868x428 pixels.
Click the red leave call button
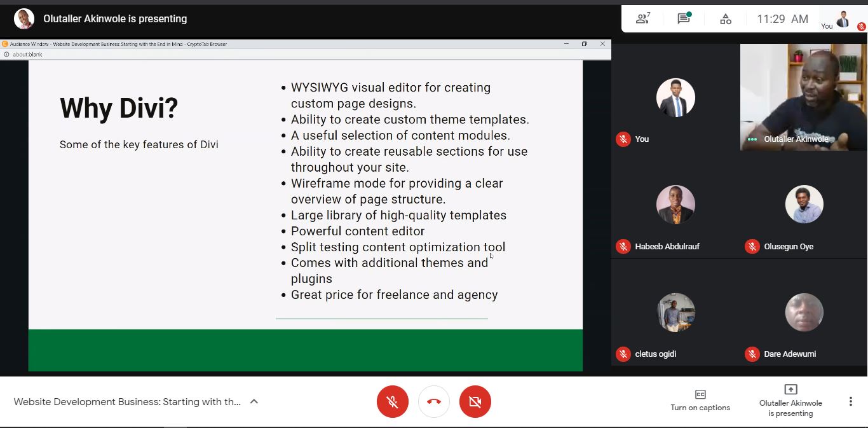coord(434,401)
